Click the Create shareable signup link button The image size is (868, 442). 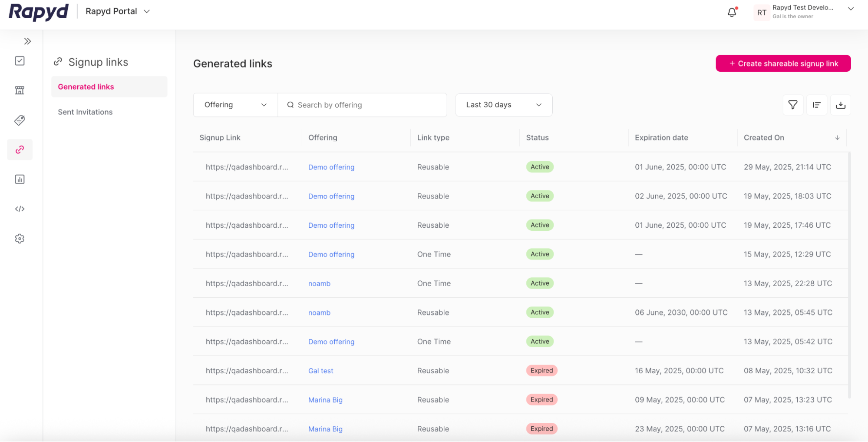tap(783, 63)
